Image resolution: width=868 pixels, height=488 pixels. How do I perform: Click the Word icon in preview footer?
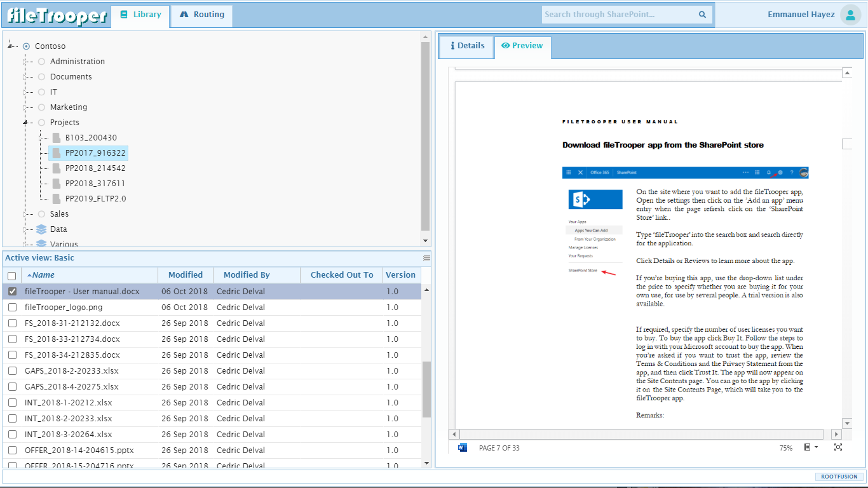pyautogui.click(x=463, y=448)
